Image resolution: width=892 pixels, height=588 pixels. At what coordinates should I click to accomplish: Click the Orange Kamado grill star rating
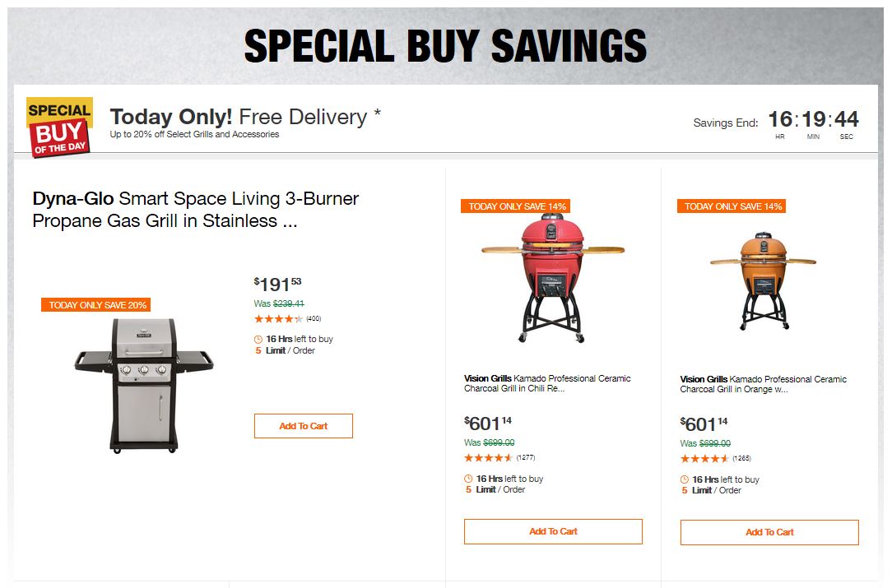pyautogui.click(x=704, y=459)
